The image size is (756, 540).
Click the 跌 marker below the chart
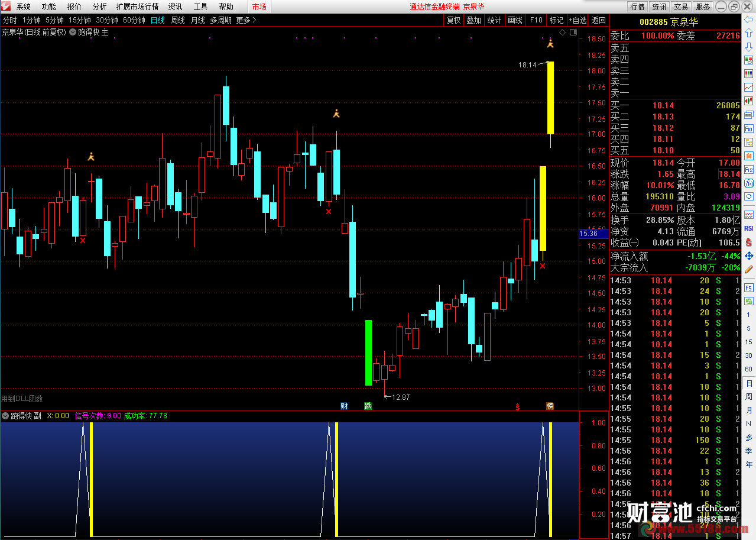[368, 406]
